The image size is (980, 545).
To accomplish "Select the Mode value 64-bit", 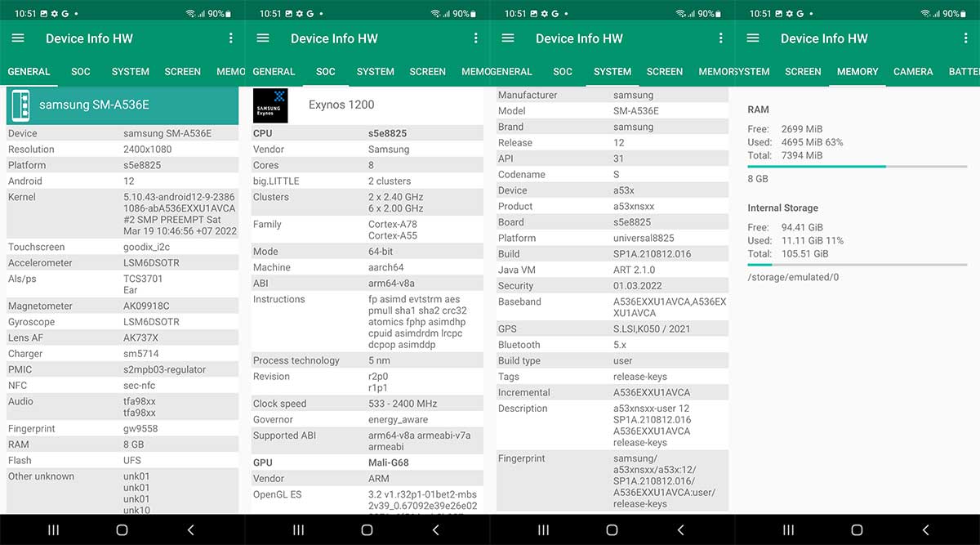I will click(381, 252).
